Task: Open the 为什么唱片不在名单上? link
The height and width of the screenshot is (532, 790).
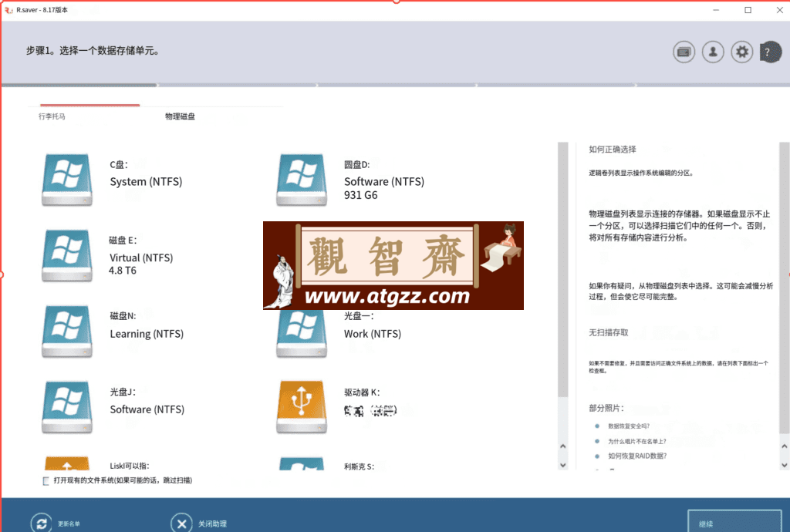Action: 636,441
